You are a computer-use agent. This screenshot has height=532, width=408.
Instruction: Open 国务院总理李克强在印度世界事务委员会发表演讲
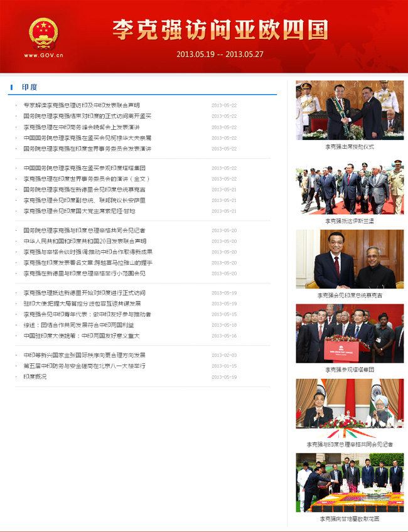pos(87,149)
